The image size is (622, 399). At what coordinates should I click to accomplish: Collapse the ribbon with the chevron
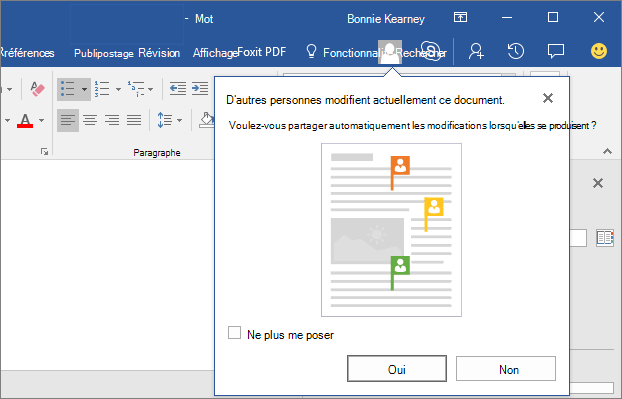607,151
